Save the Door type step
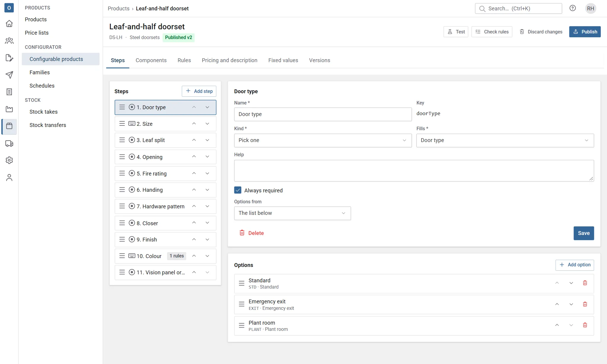 point(584,233)
